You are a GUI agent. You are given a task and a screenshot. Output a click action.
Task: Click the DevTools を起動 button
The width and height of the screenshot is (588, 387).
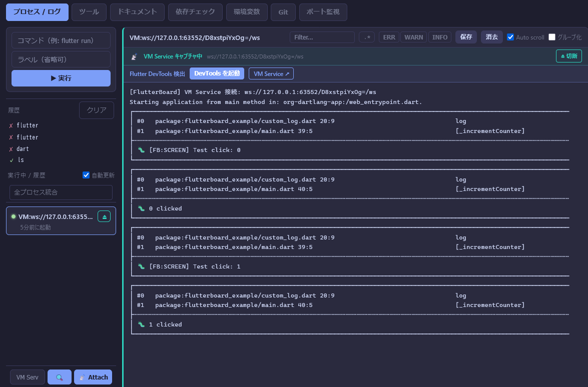tap(217, 73)
